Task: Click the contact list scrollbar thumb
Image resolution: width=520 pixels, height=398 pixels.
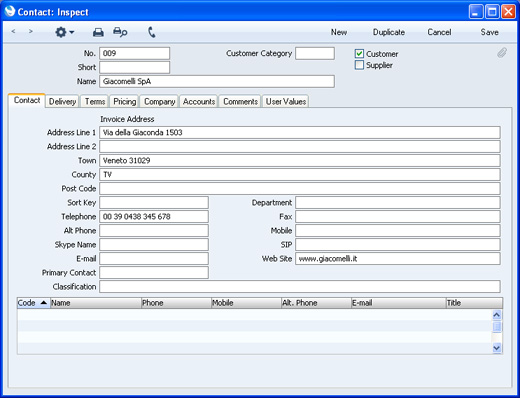Action: coord(497,327)
